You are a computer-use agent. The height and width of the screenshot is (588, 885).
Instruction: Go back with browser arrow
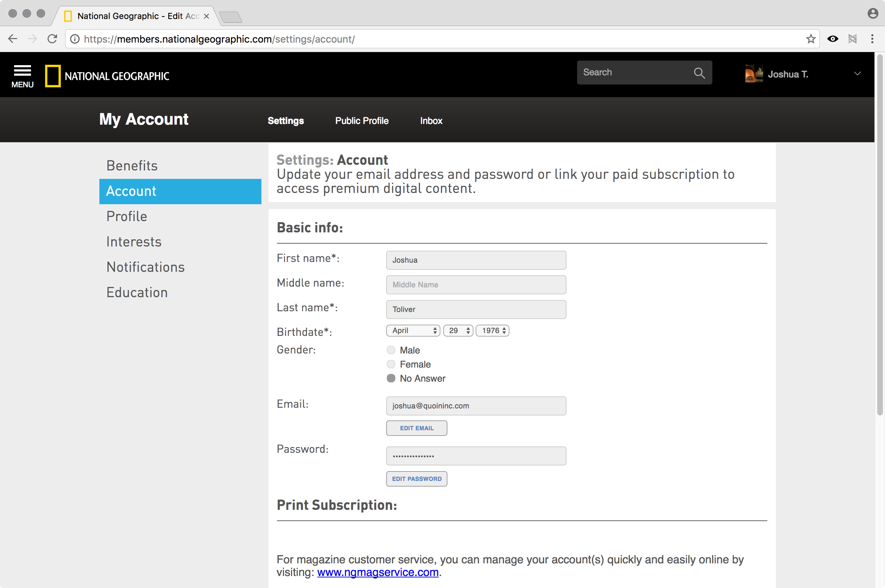pos(13,39)
